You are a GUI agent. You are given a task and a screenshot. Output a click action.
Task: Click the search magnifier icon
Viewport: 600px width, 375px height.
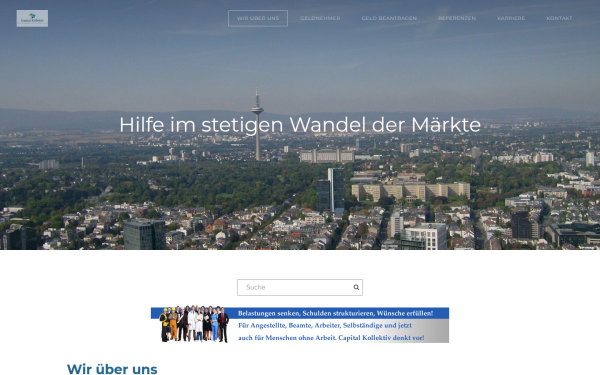click(356, 287)
